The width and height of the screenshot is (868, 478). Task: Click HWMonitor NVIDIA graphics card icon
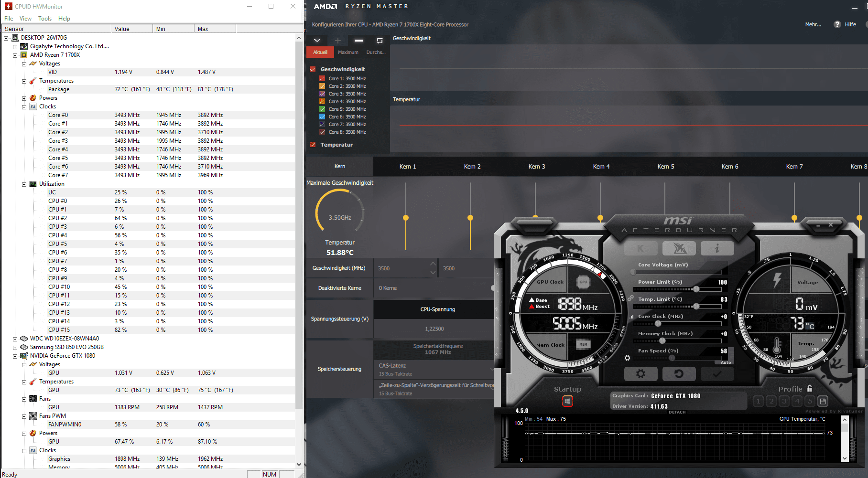tap(24, 356)
